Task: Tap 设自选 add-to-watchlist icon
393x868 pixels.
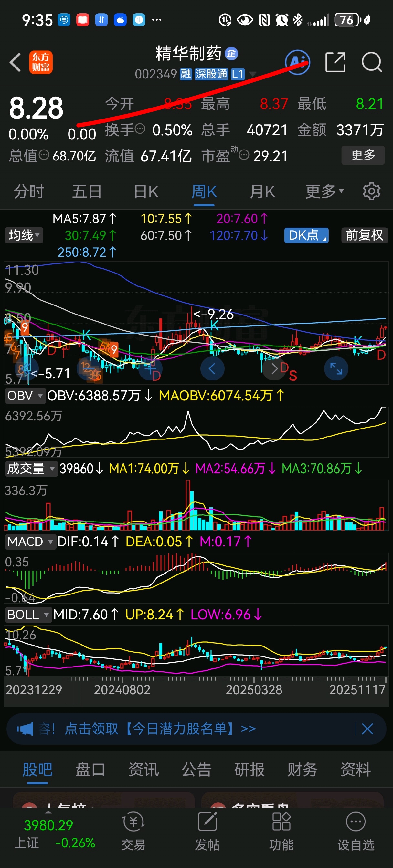Action: coord(356,832)
